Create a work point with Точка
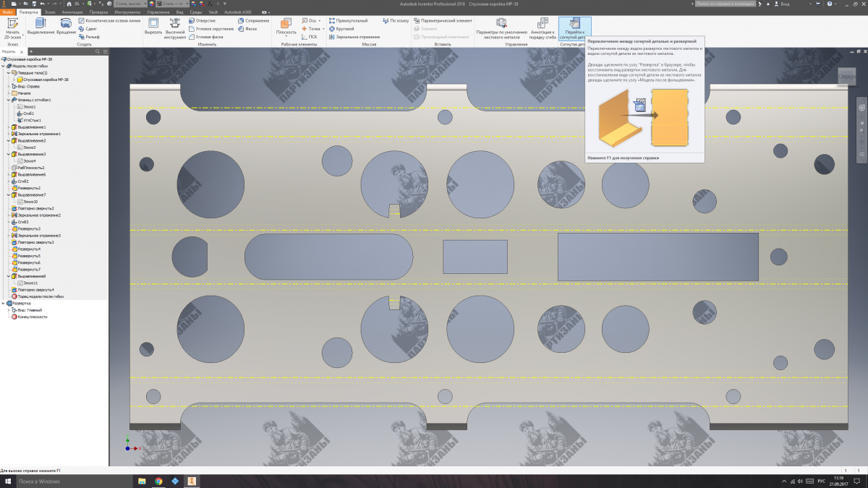 [x=310, y=29]
